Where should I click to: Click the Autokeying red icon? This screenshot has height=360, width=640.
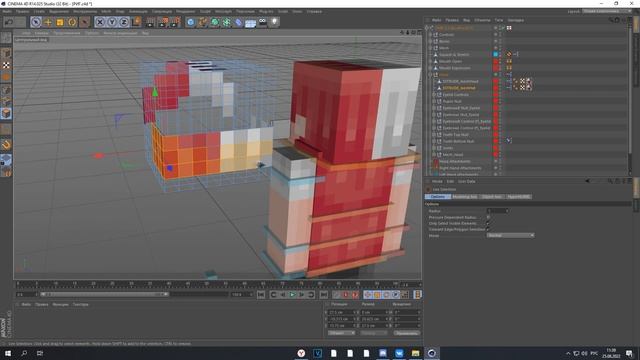click(x=346, y=295)
